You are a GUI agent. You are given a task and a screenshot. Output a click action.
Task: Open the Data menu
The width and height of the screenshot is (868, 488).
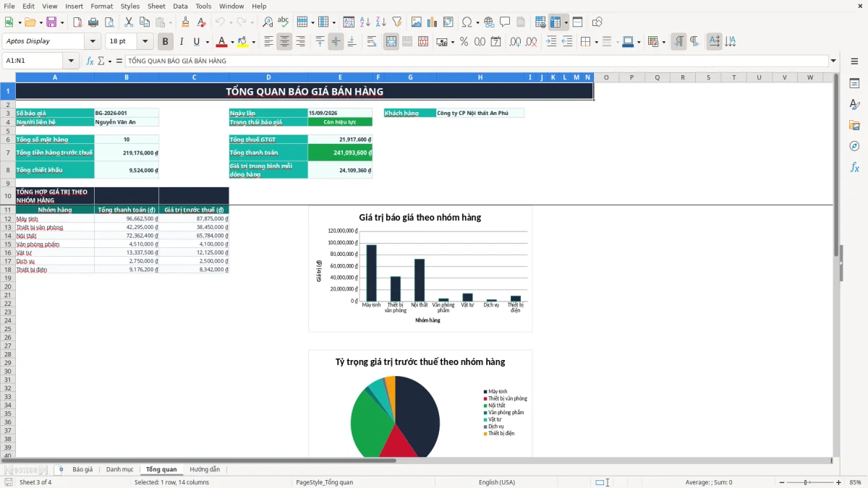[180, 6]
